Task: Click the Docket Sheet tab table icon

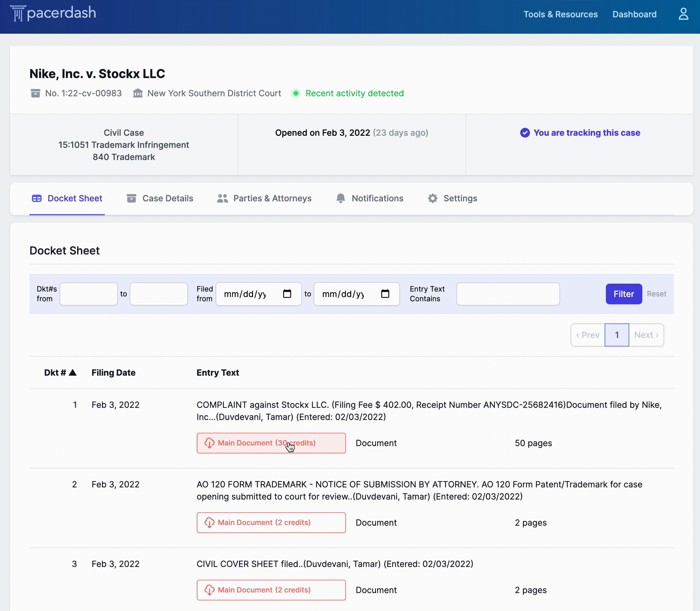Action: point(37,198)
